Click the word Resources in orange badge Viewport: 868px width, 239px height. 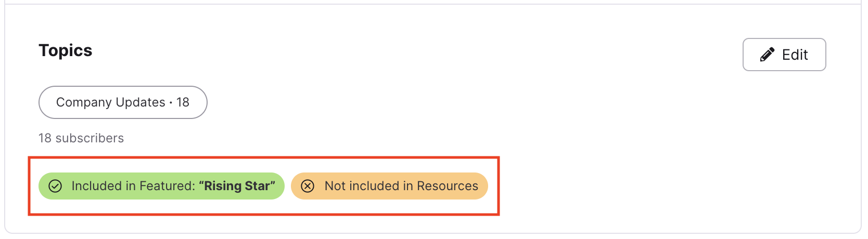[448, 186]
